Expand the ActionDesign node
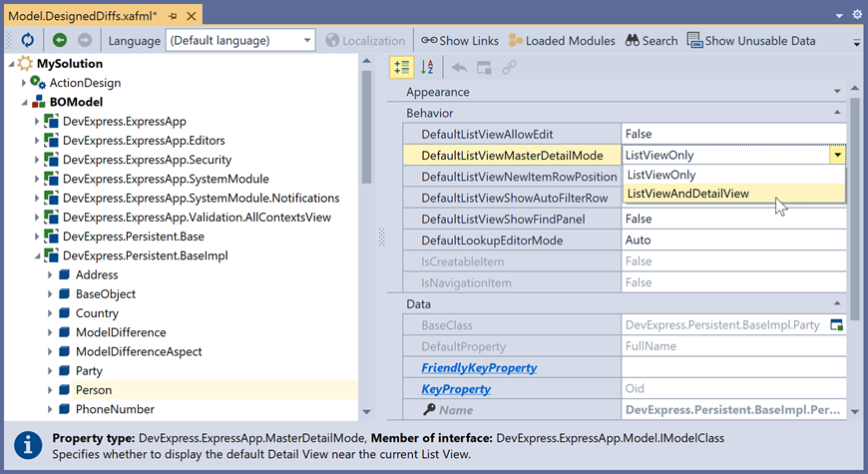 pyautogui.click(x=24, y=83)
